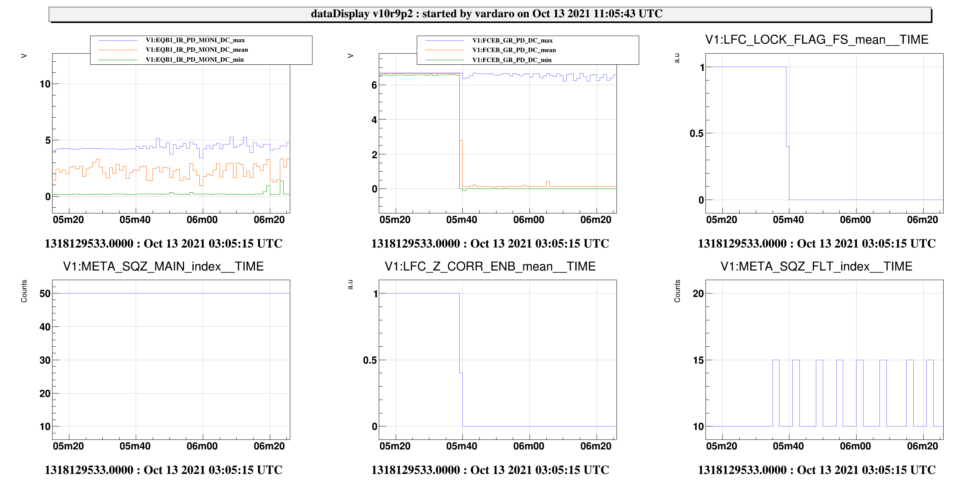Click y-axis value 0.5 on LFC_LOCK_FLAG plot
This screenshot has width=980, height=482.
(x=696, y=133)
